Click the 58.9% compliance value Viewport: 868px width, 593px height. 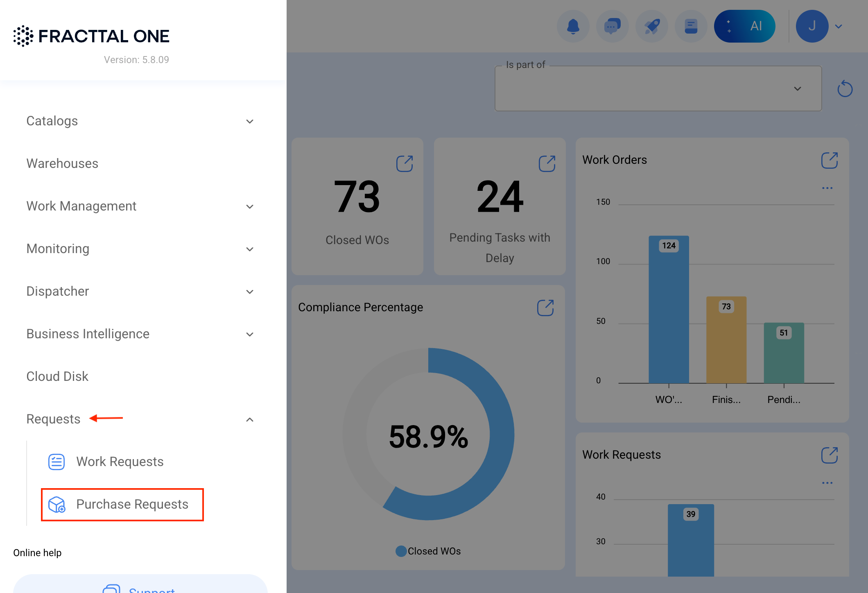click(x=429, y=437)
